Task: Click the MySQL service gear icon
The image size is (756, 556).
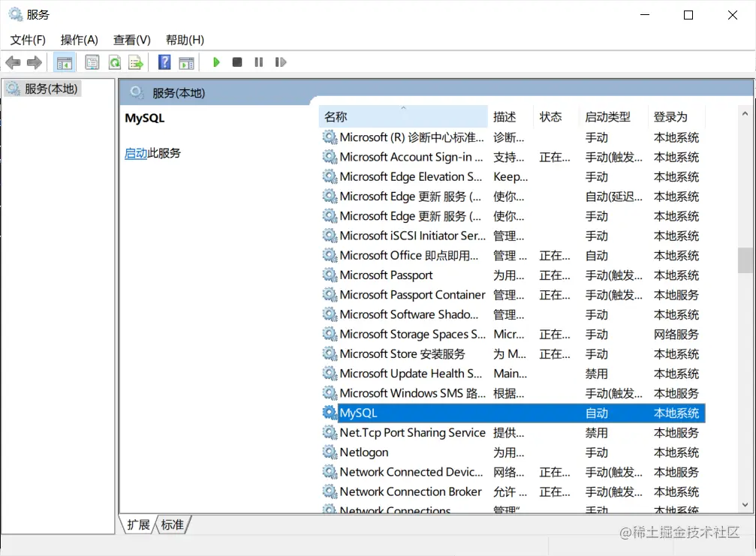Action: click(330, 413)
